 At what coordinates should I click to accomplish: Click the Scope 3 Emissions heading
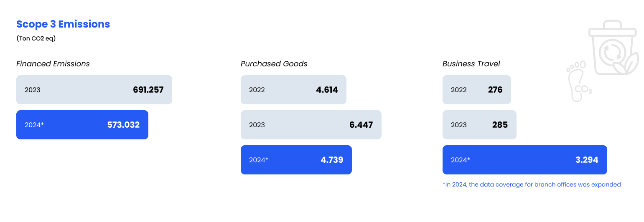pos(63,24)
